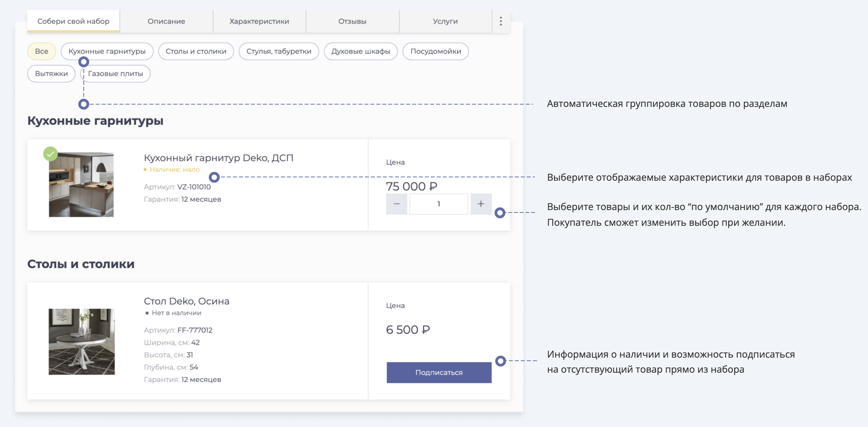
Task: Choose the Стулья, табуретки filter
Action: point(279,51)
